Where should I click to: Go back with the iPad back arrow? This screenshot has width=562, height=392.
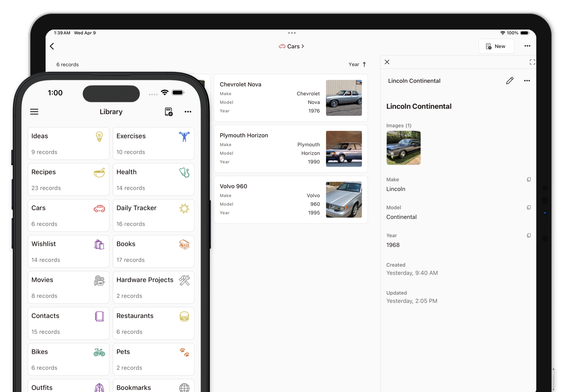click(x=52, y=46)
